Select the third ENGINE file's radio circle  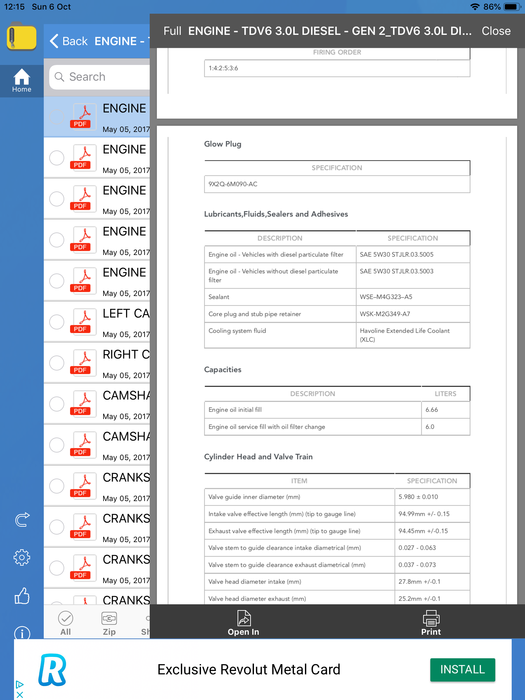tap(57, 199)
